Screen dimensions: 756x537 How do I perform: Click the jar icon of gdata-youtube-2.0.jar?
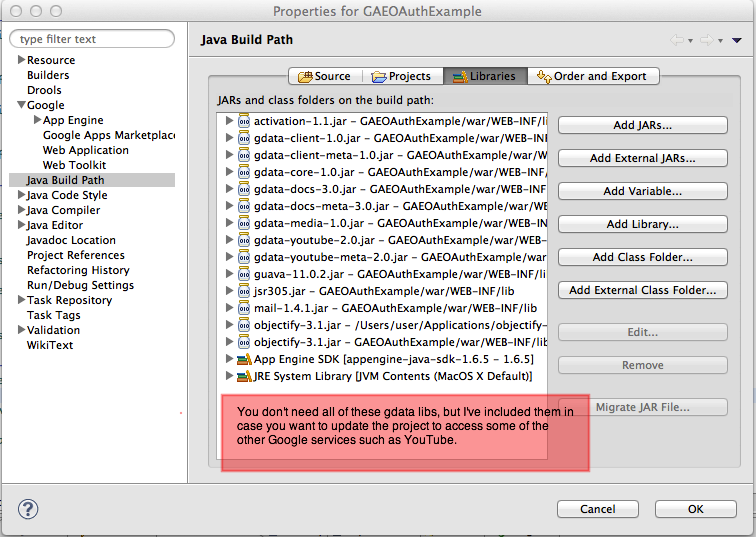click(244, 240)
